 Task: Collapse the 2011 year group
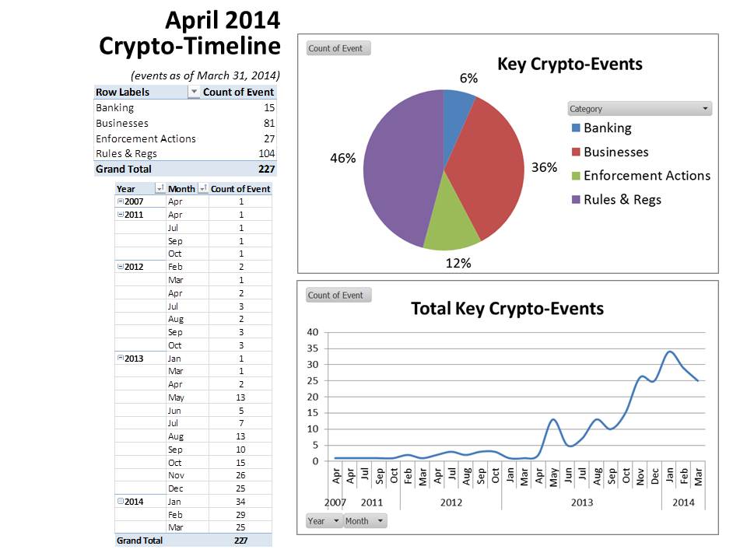pyautogui.click(x=120, y=215)
